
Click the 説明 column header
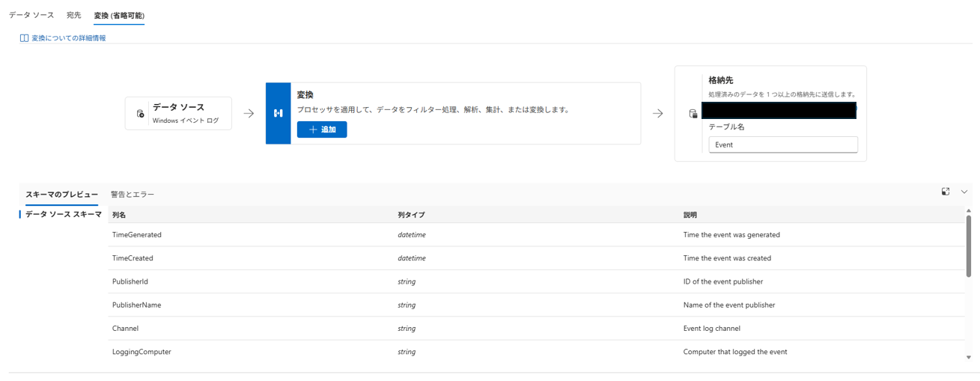pyautogui.click(x=690, y=215)
